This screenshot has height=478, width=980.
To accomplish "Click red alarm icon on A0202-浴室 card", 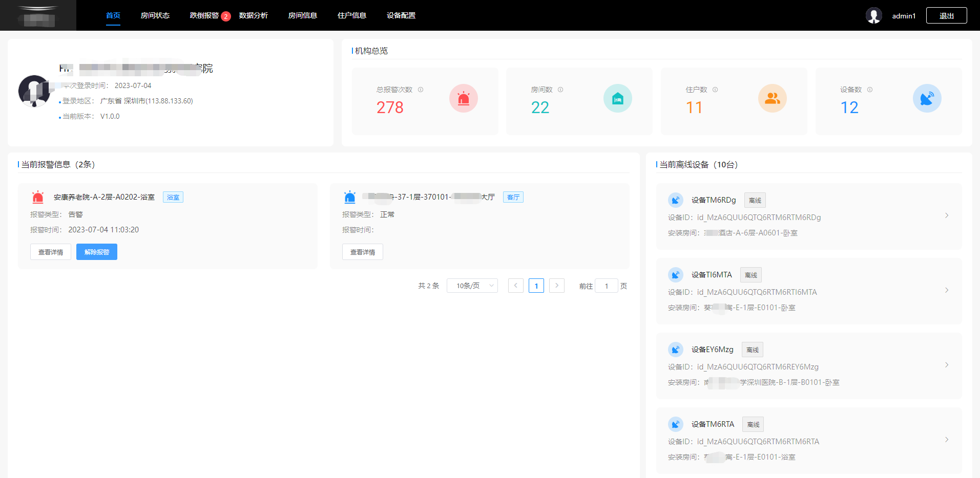I will click(x=38, y=197).
